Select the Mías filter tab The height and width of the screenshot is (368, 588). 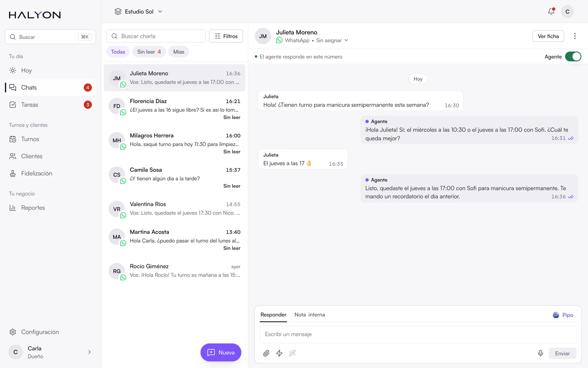pyautogui.click(x=179, y=52)
